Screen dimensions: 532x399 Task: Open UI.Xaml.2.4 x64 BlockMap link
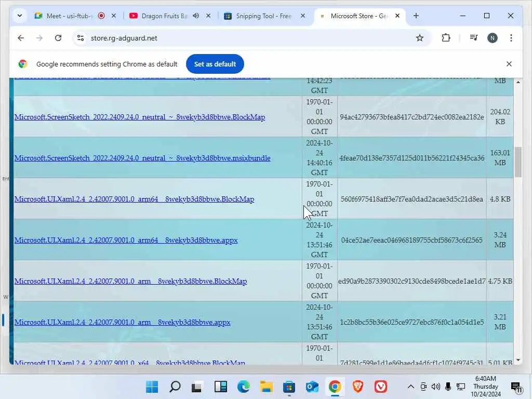click(129, 363)
